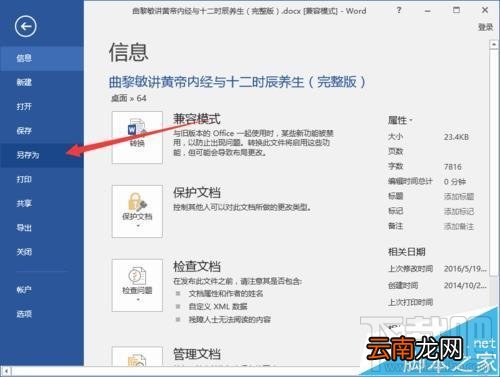Click the 上次打印时间 label

pyautogui.click(x=410, y=302)
